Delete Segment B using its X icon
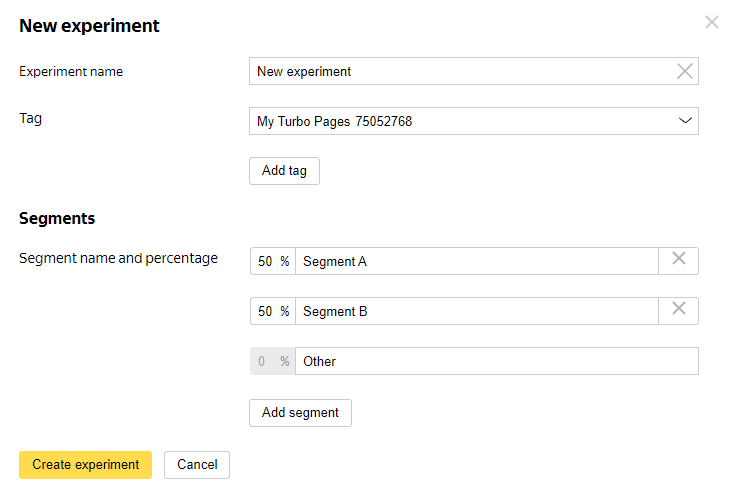The image size is (739, 495). [678, 310]
